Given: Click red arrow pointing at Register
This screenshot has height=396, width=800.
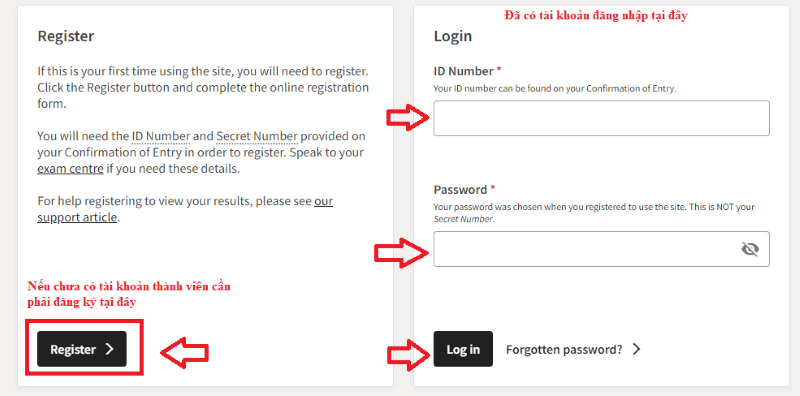Looking at the screenshot, I should [x=185, y=352].
